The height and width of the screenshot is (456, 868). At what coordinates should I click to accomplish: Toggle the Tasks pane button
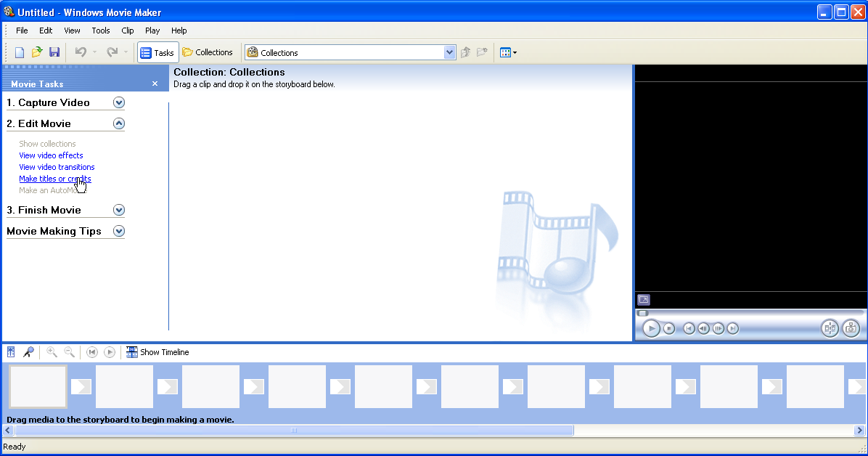click(157, 52)
